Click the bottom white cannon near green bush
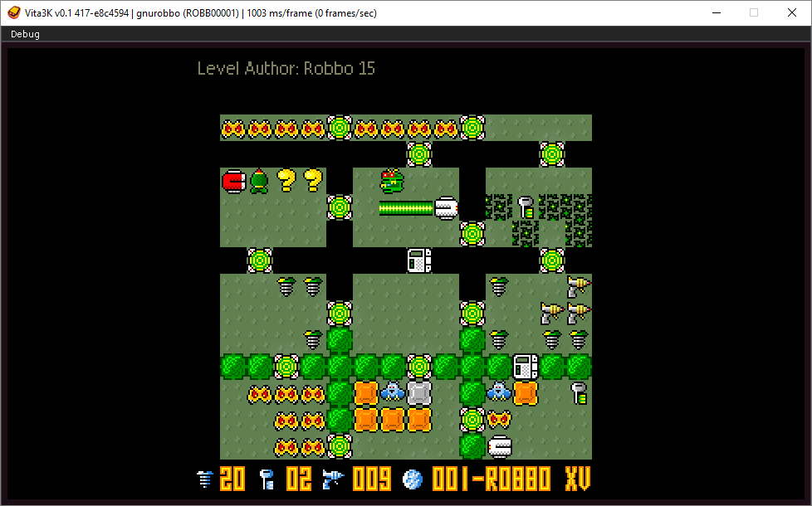Screen dimensions: 812x506 499,446
